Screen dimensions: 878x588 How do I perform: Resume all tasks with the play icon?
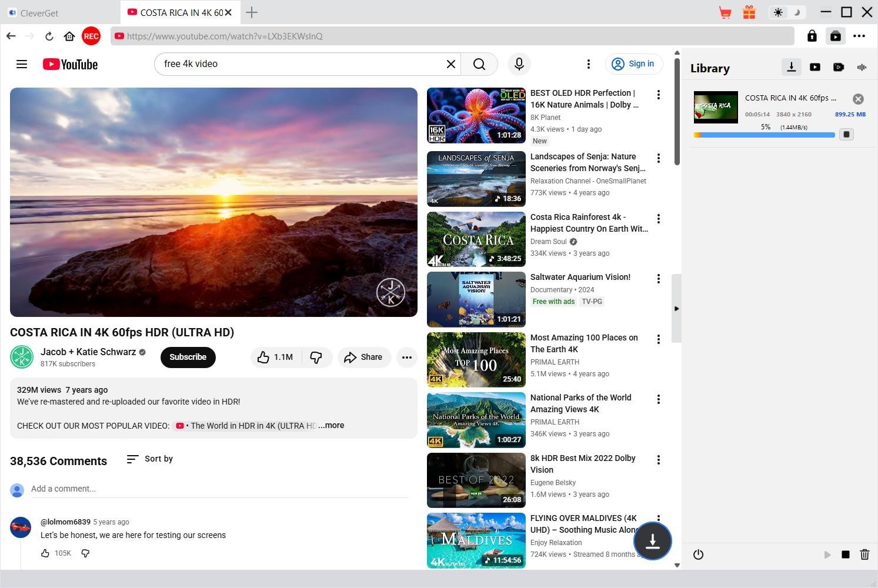coord(827,554)
